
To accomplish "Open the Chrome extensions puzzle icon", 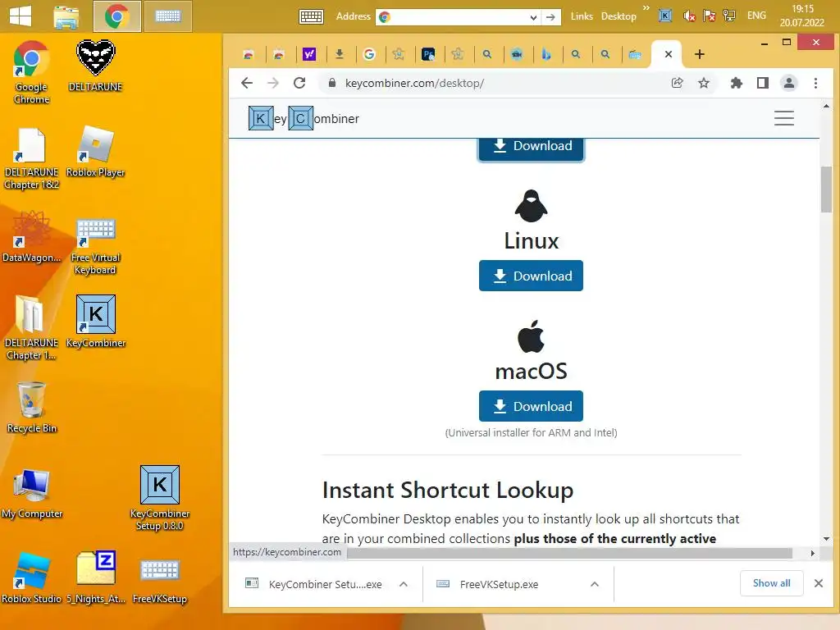I will pos(737,83).
